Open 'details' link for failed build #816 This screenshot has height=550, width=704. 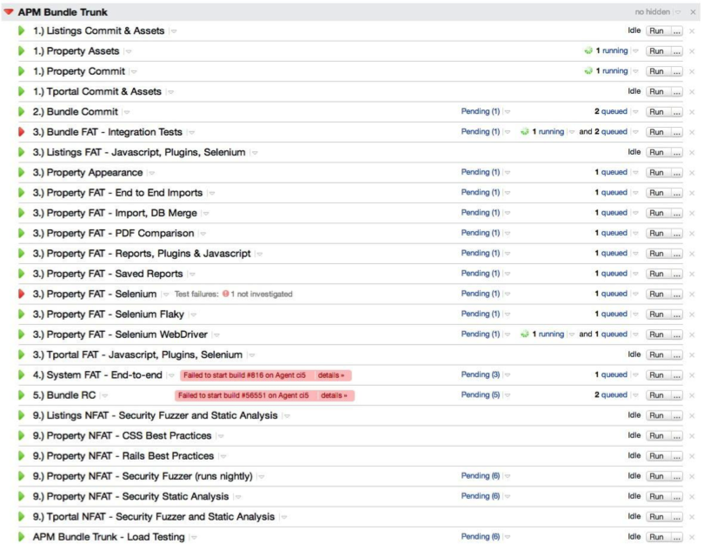click(x=332, y=375)
